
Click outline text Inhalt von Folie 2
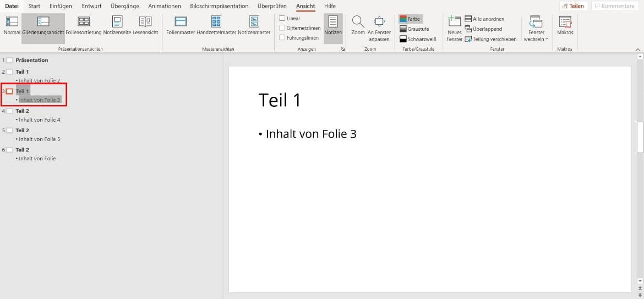tap(40, 80)
